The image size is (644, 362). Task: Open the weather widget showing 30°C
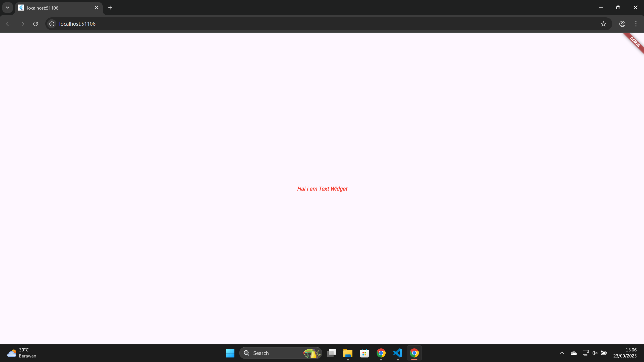click(22, 353)
